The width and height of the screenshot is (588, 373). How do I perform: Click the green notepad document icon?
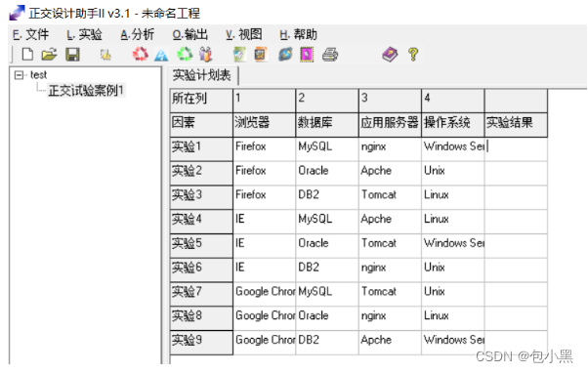(240, 55)
